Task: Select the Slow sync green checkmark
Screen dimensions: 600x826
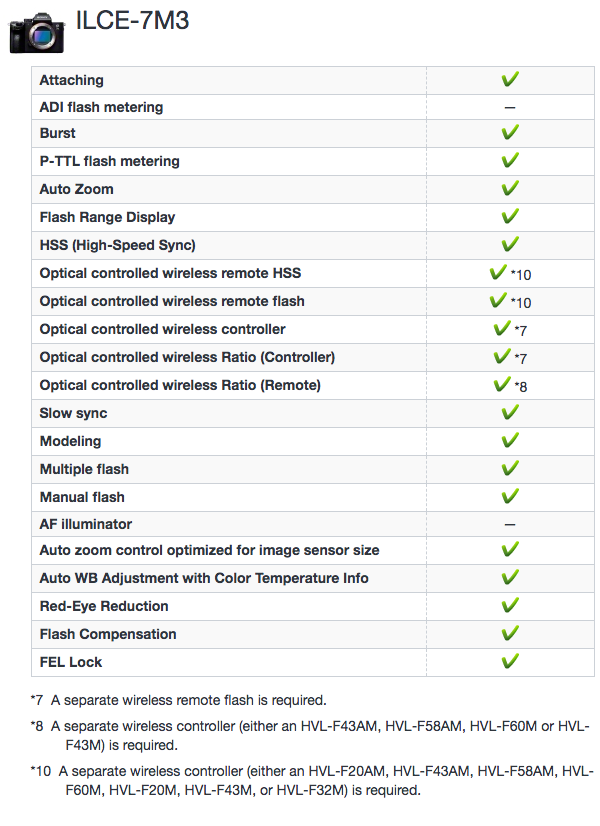Action: coord(510,413)
